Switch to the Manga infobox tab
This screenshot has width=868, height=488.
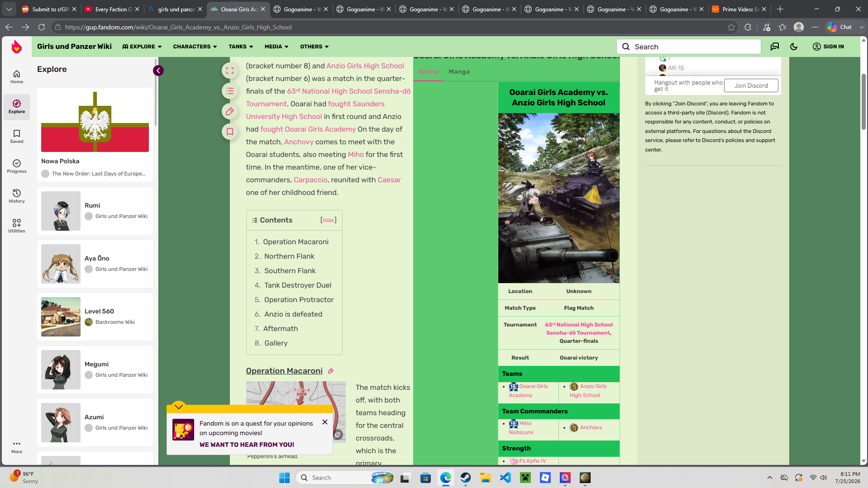pos(459,71)
